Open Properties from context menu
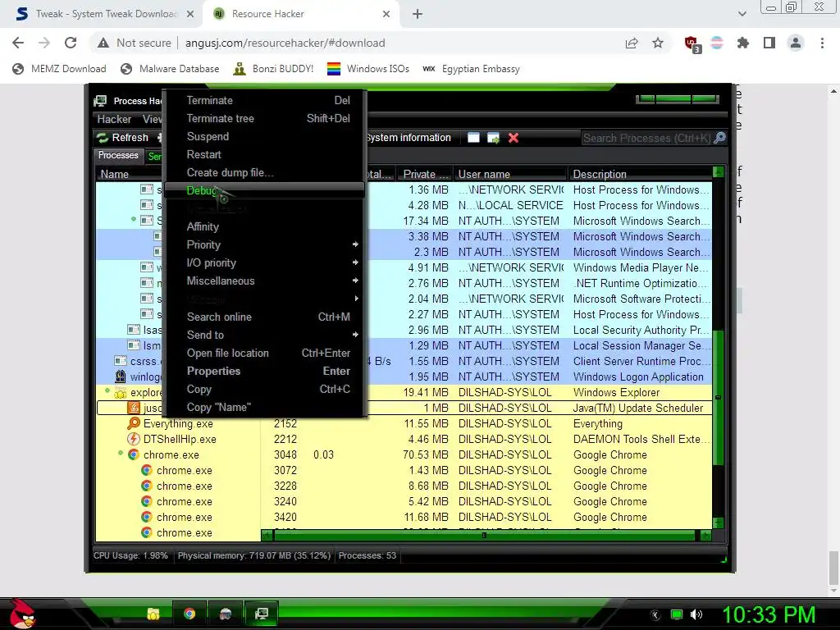 pos(266,371)
